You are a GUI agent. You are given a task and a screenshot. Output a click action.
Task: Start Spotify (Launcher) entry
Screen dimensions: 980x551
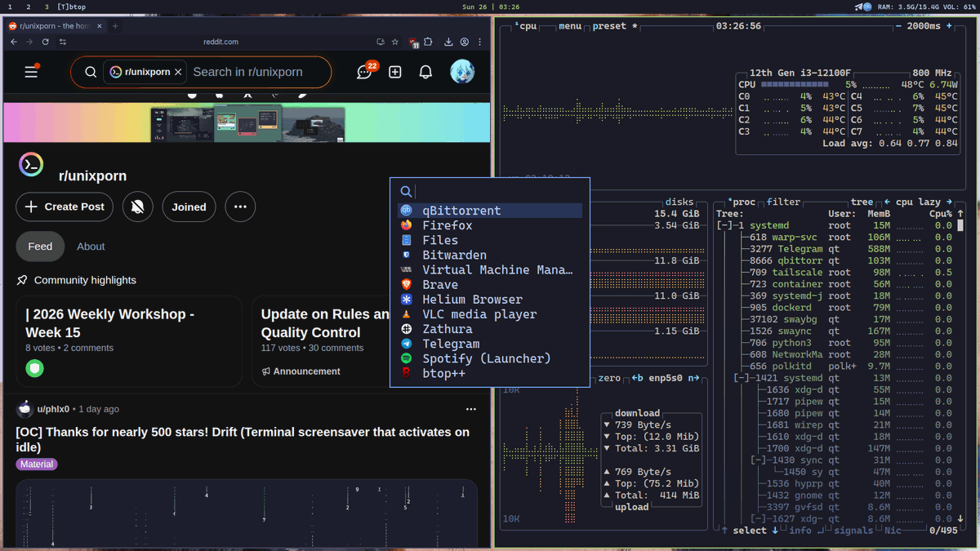[x=490, y=358]
